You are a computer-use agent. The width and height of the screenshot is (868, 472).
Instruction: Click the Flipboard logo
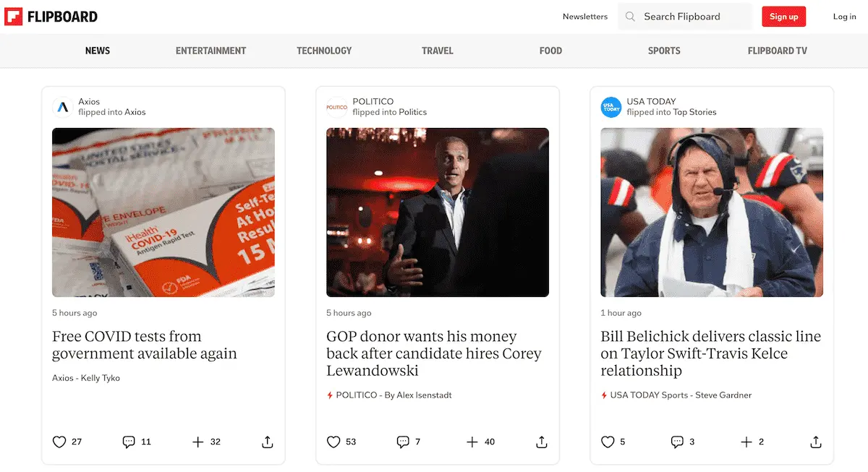tap(51, 16)
